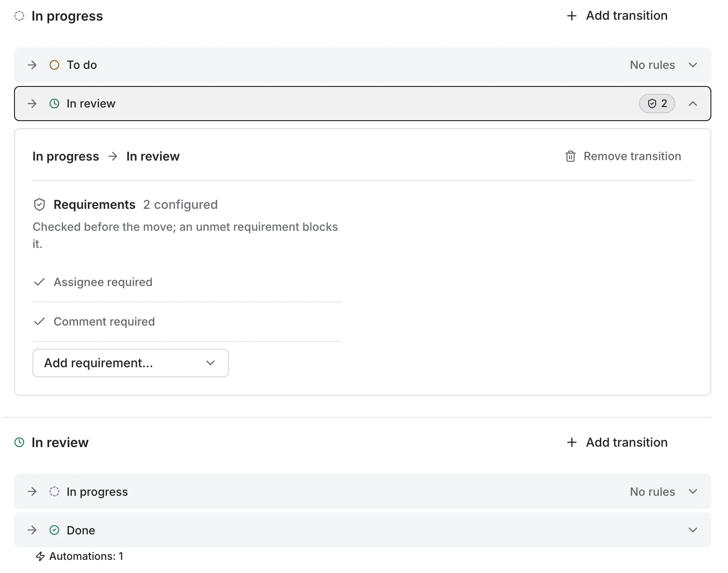Viewport: 728px width, 573px height.
Task: Click No rules label in In progress transition row
Action: click(x=653, y=492)
